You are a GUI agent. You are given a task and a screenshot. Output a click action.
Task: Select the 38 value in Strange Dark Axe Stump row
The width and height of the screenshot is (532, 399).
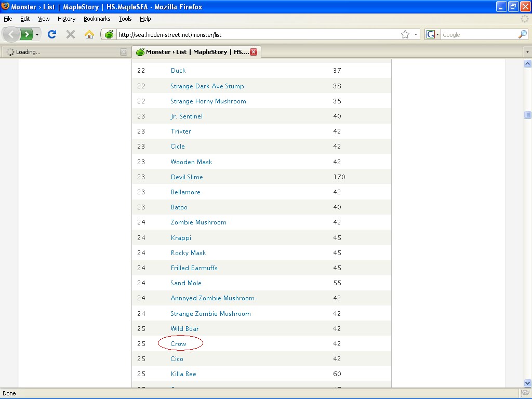pyautogui.click(x=337, y=86)
